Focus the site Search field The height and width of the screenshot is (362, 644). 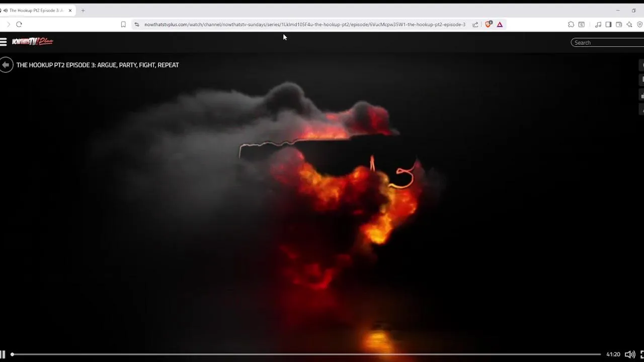(608, 43)
